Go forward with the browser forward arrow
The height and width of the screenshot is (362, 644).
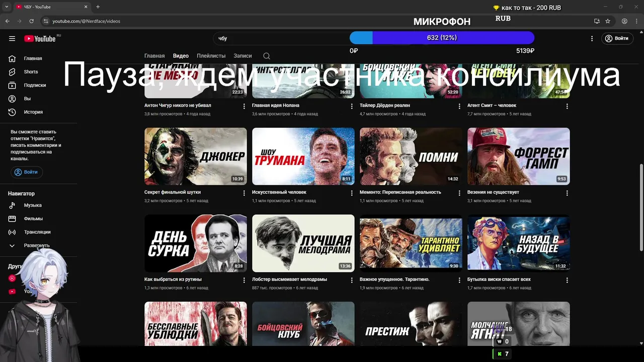[x=19, y=21]
